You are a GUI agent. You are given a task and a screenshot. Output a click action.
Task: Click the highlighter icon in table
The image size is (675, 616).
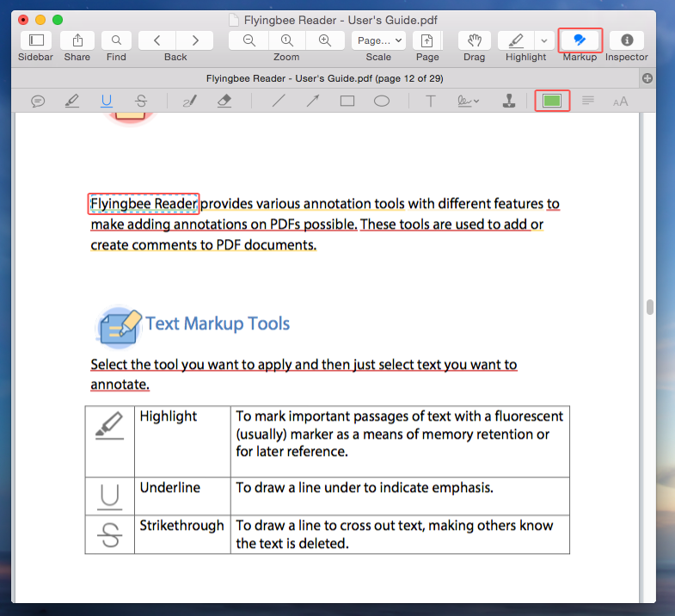pyautogui.click(x=109, y=426)
